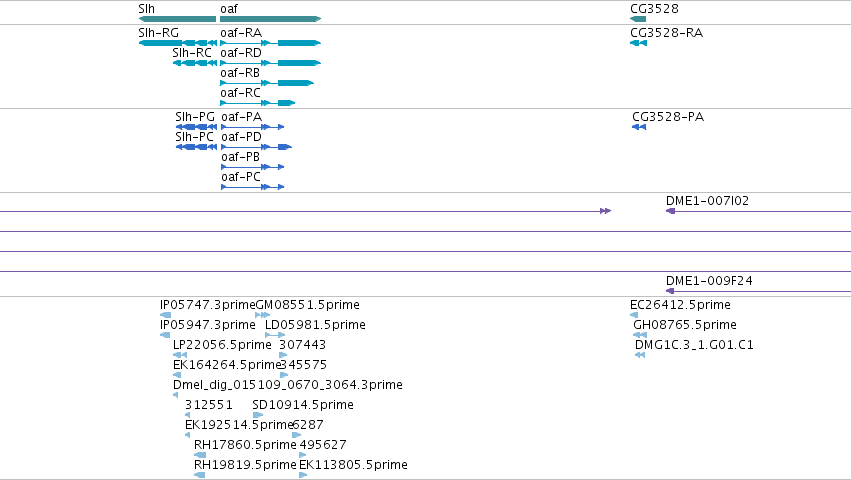Select the Slh gene bar

coord(177,19)
